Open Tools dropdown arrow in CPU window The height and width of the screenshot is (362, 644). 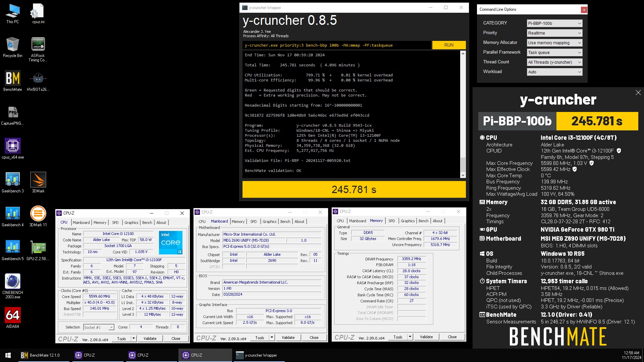(133, 339)
